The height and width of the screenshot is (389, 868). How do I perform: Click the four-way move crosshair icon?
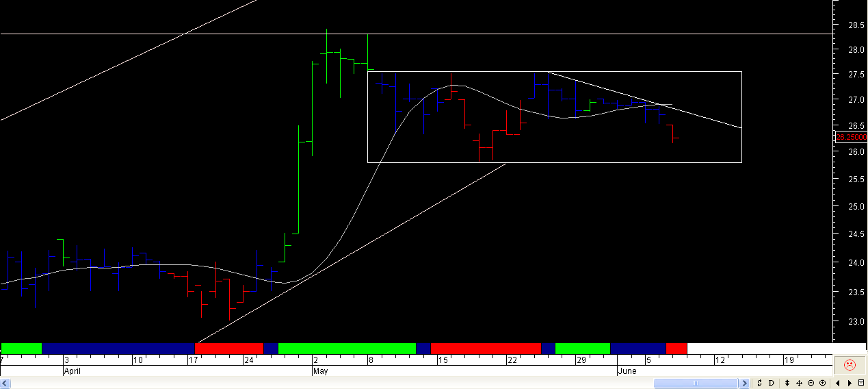(x=799, y=383)
